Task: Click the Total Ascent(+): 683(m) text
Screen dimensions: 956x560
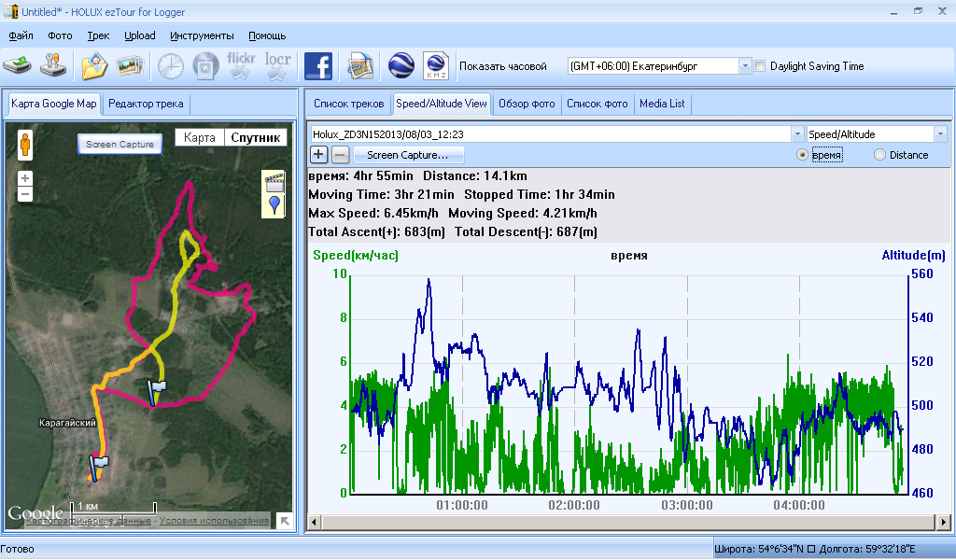Action: point(376,232)
